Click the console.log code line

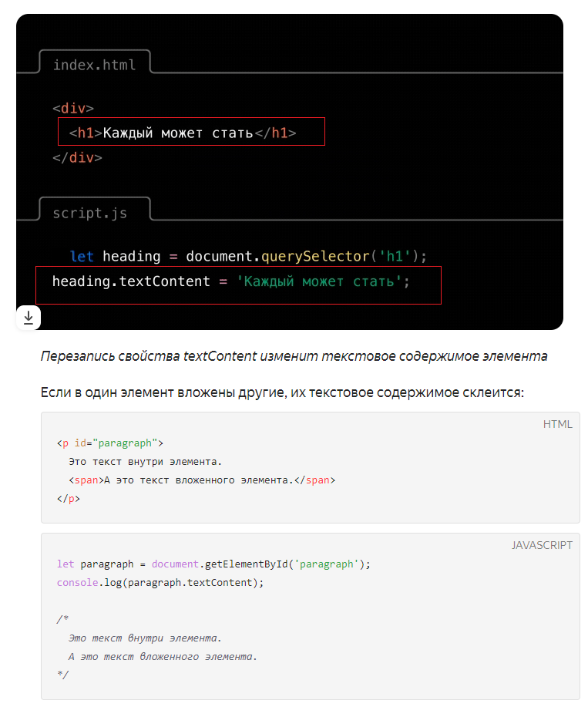click(x=160, y=583)
